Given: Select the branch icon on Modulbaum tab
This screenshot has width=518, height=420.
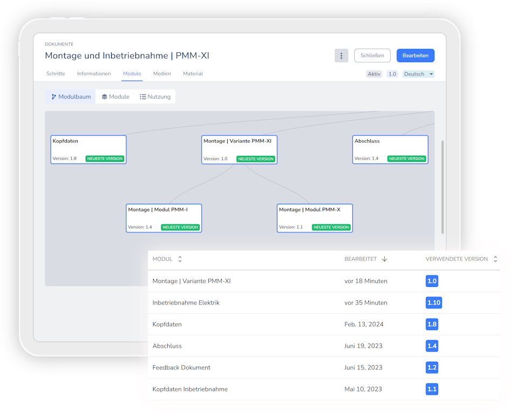Looking at the screenshot, I should point(53,97).
